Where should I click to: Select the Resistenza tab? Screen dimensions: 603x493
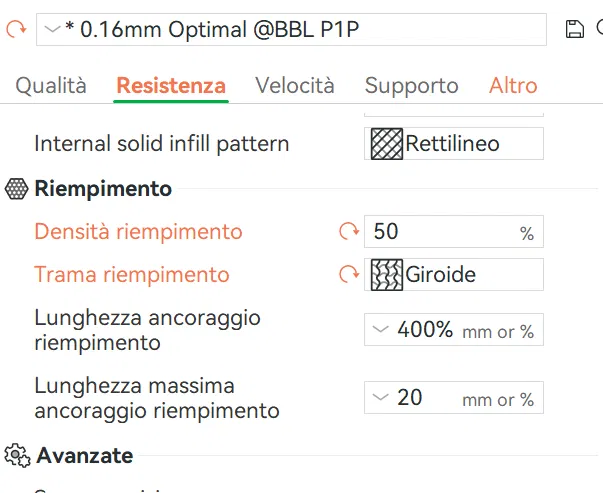click(x=171, y=86)
